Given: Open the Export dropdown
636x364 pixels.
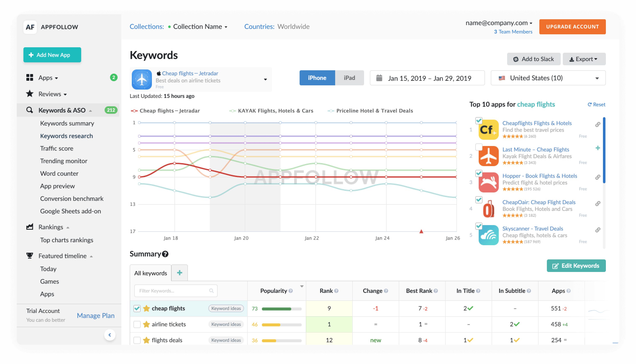Looking at the screenshot, I should click(x=584, y=59).
